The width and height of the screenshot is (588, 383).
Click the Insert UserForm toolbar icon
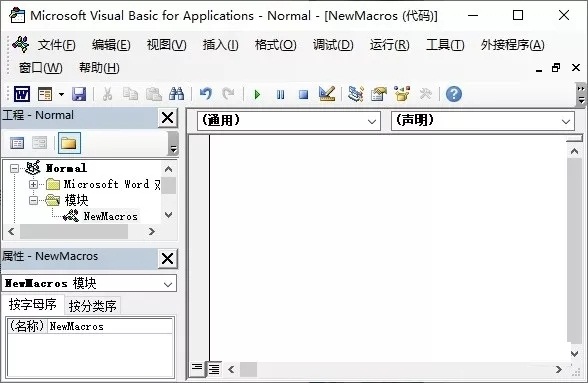(x=45, y=94)
